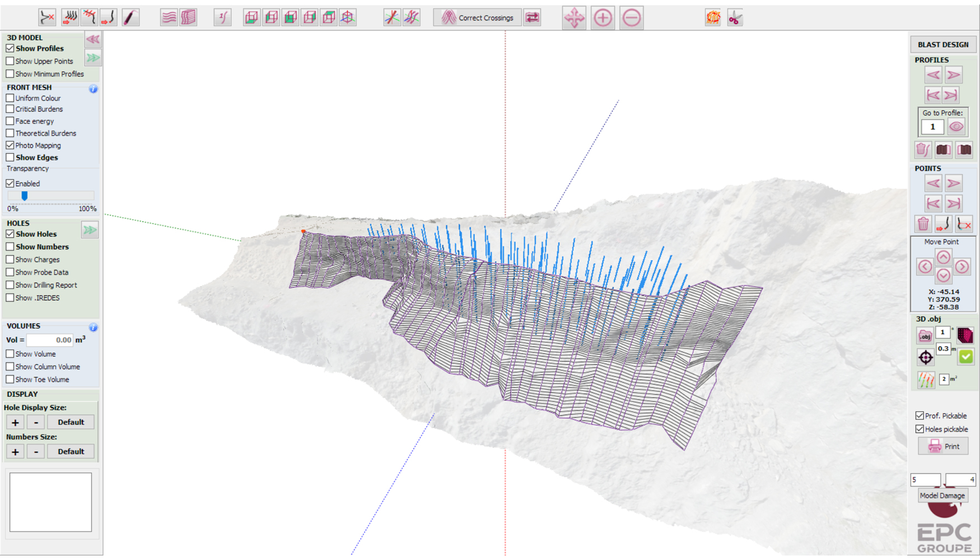
Task: Toggle Prof. Pickable checkbox
Action: point(920,416)
